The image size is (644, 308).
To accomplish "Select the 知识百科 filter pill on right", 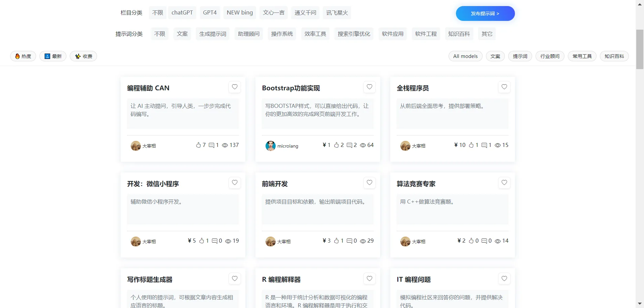I will click(614, 56).
